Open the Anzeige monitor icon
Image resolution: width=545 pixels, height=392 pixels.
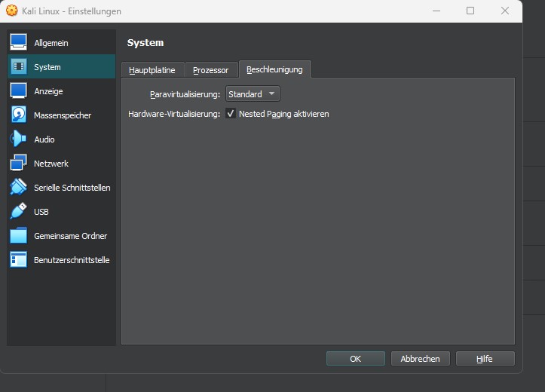coord(18,90)
